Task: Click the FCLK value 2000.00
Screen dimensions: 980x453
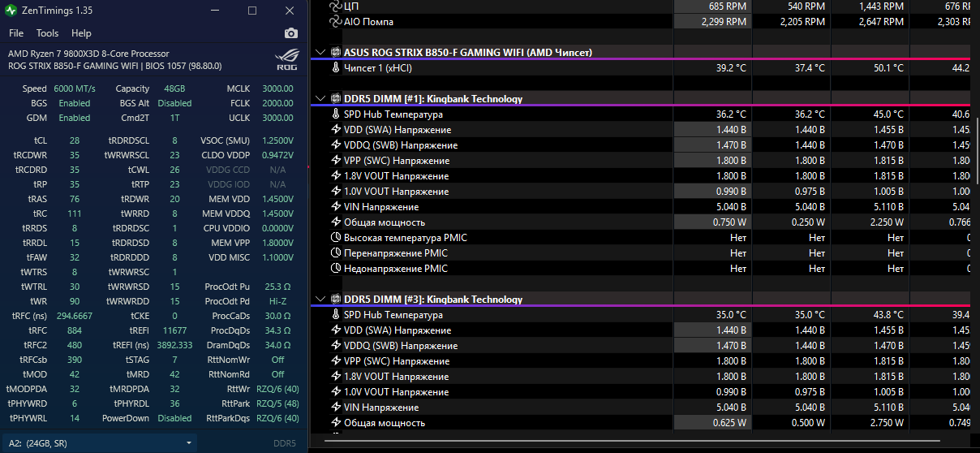Action: tap(277, 103)
